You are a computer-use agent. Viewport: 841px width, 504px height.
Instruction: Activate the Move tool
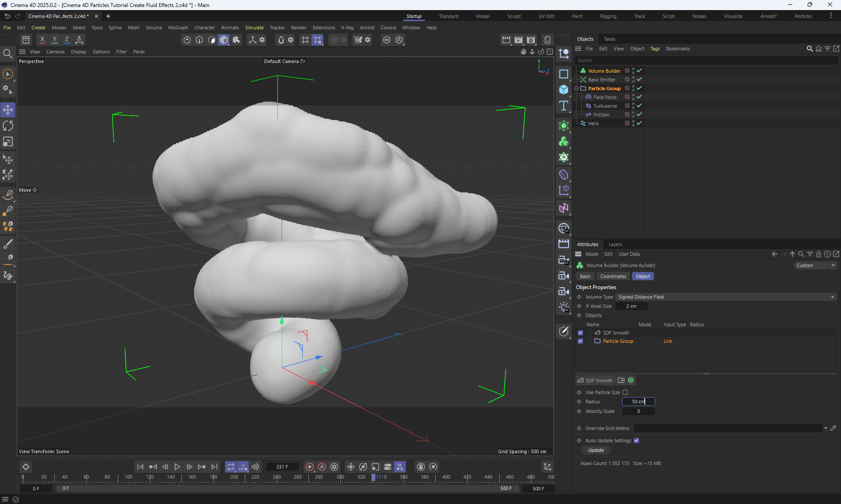pos(8,110)
